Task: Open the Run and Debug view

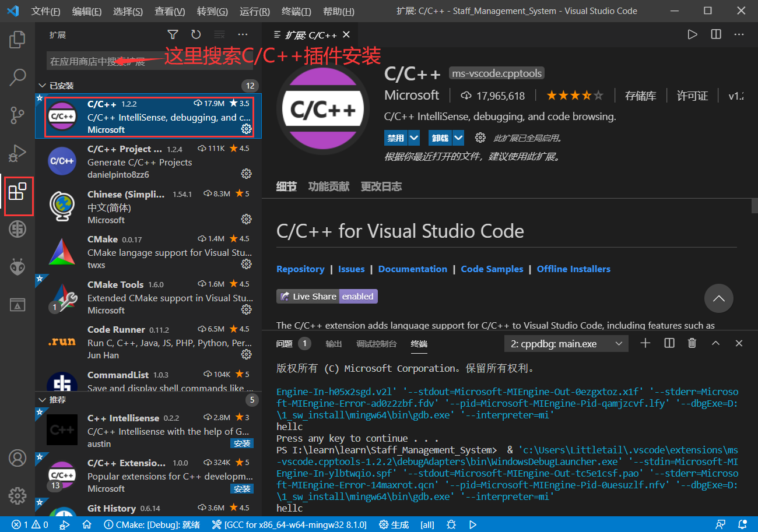Action: pyautogui.click(x=17, y=154)
